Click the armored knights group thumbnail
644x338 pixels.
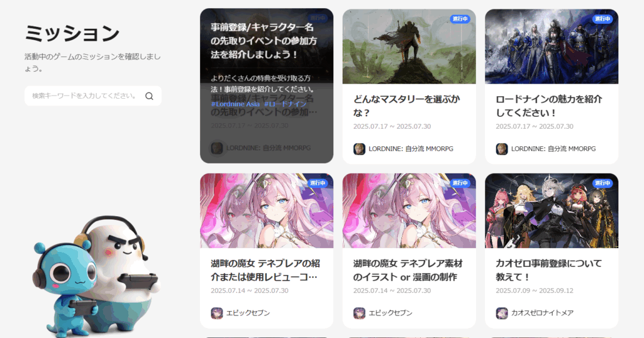[x=552, y=46]
